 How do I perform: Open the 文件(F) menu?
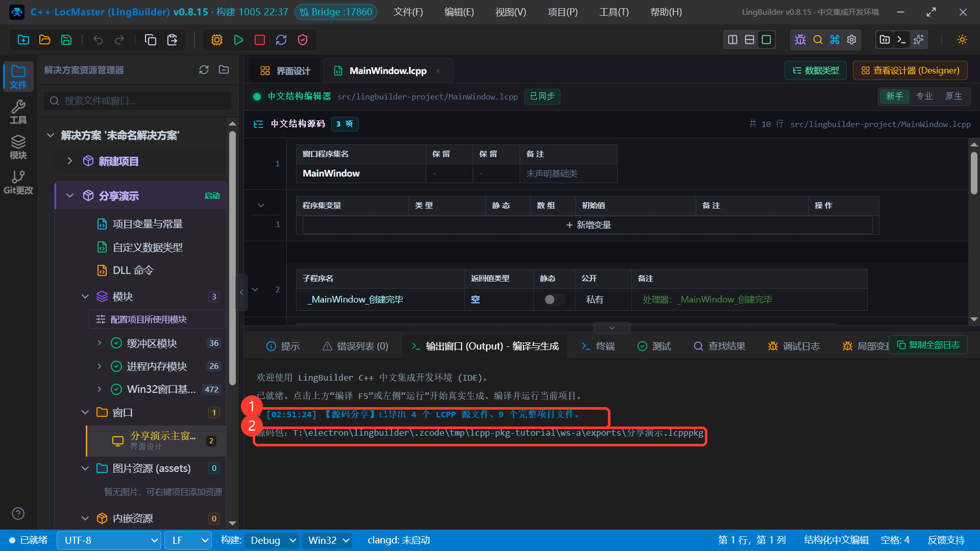coord(408,12)
